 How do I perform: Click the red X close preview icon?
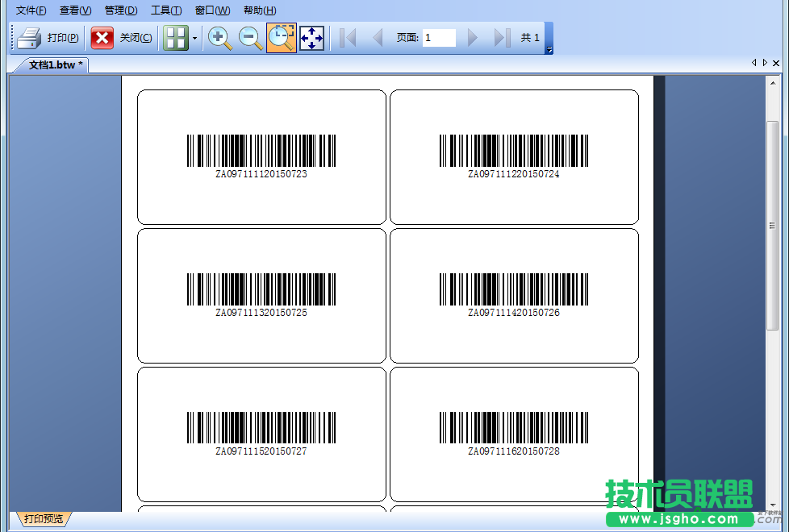102,38
